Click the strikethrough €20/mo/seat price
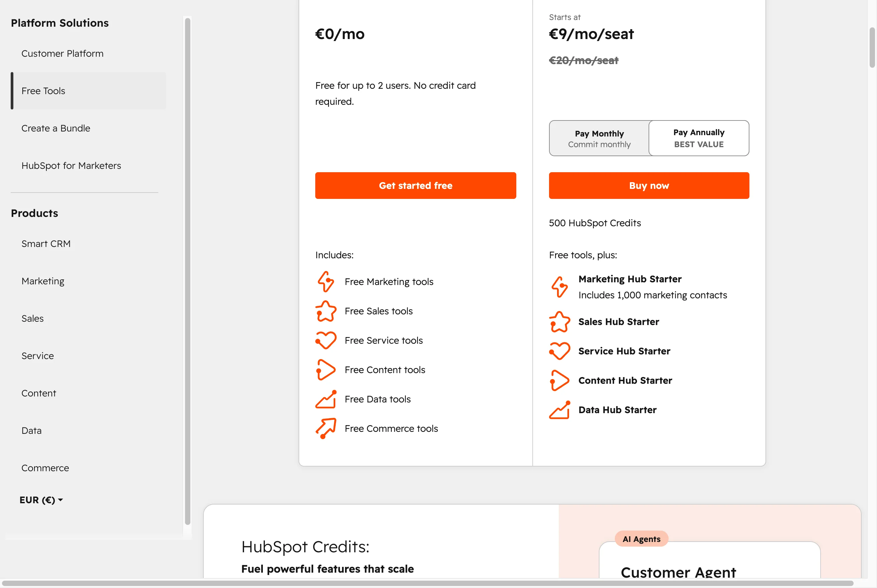Image resolution: width=877 pixels, height=588 pixels. 583,60
